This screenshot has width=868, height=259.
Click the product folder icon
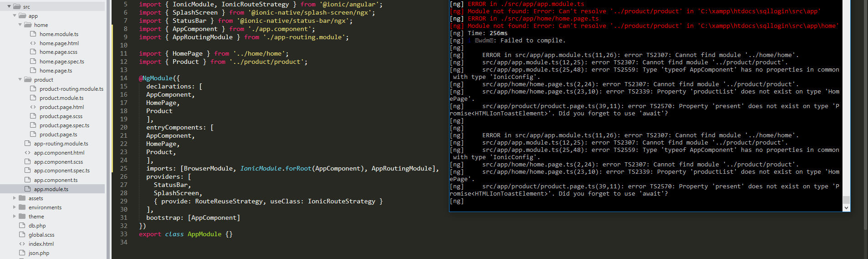(28, 79)
